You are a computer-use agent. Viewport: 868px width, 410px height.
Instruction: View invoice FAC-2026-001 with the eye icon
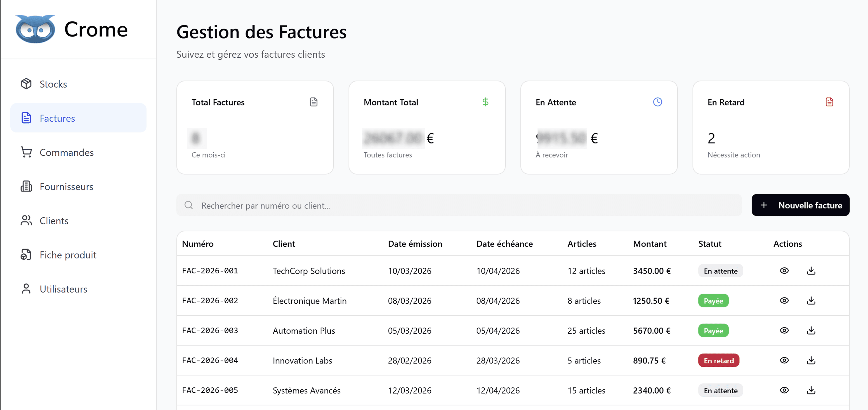784,271
